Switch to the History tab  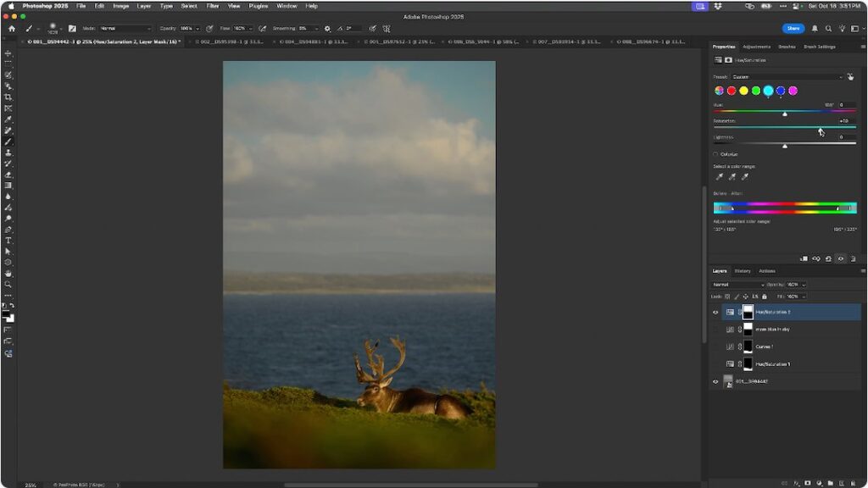[741, 272]
